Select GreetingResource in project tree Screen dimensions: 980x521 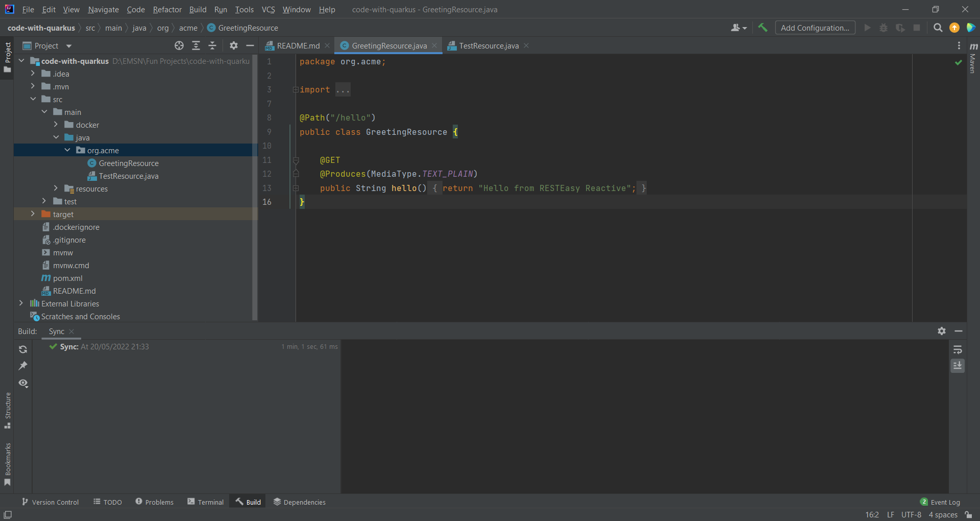point(129,163)
